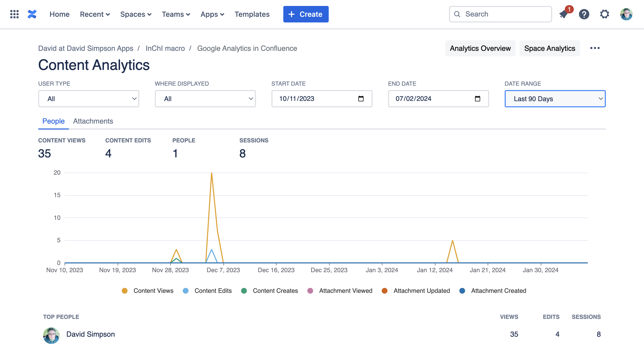Switch to the Attachments tab
644x355 pixels.
[x=93, y=121]
